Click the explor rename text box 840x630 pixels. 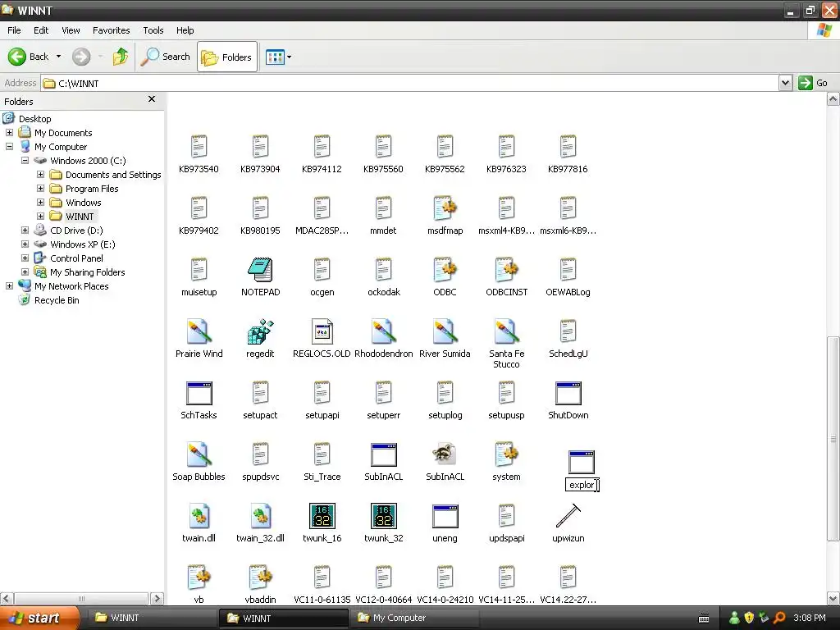point(582,485)
